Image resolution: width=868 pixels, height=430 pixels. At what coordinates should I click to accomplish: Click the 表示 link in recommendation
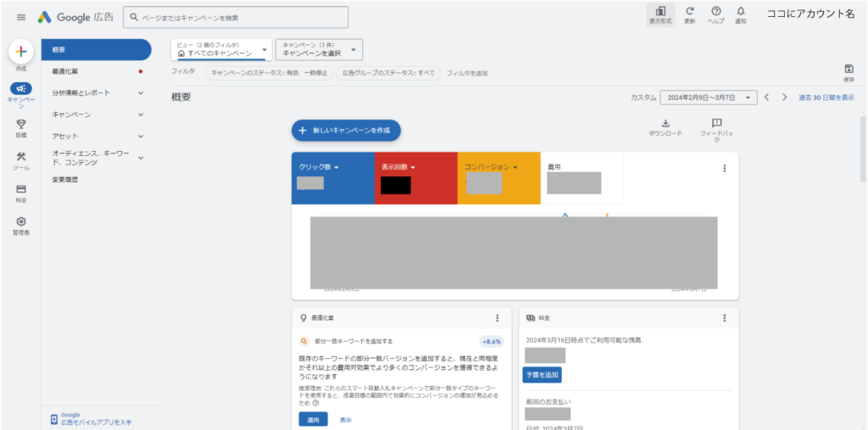346,420
